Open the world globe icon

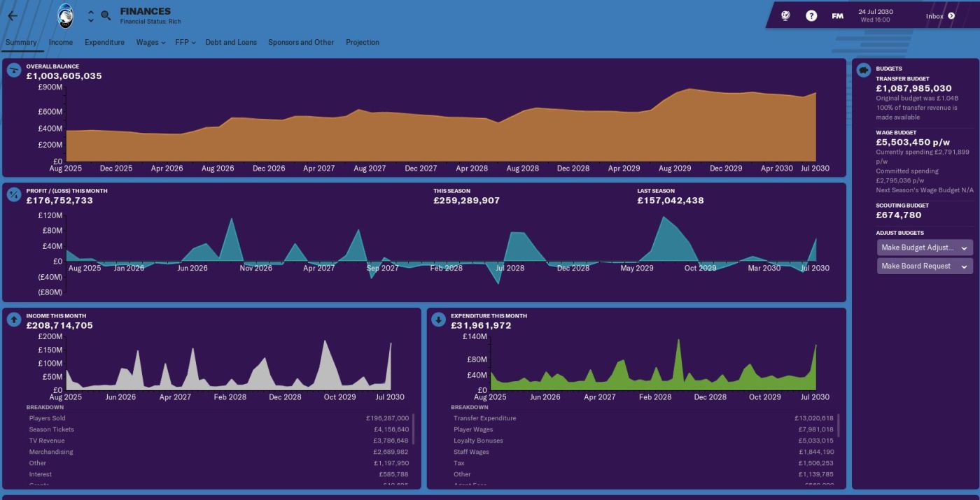click(x=785, y=16)
